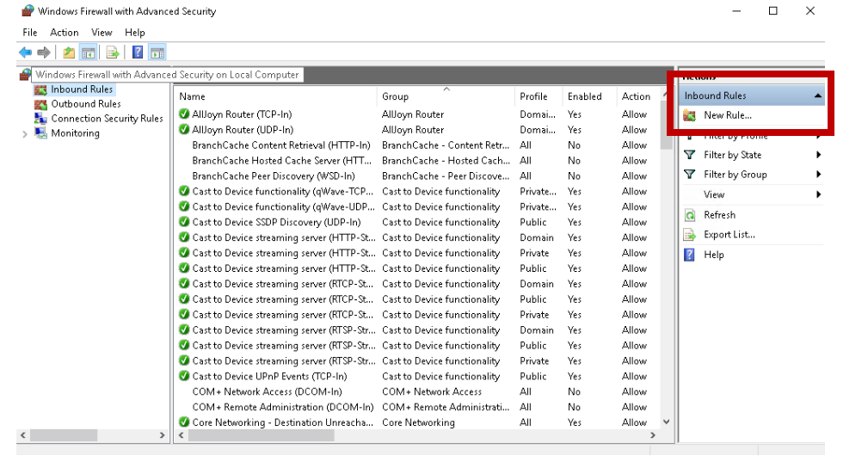Toggle the console tree pane toolbar button
This screenshot has width=868, height=468.
point(89,52)
